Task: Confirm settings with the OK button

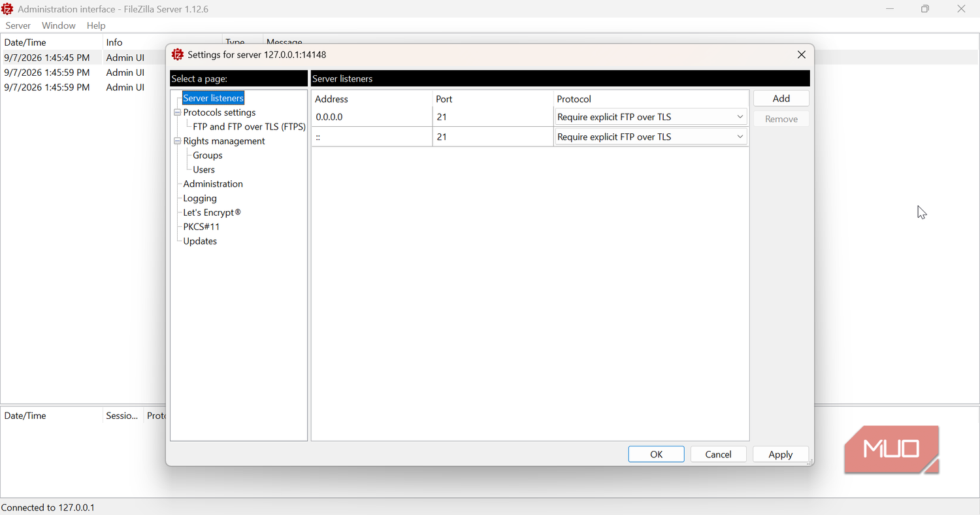Action: point(657,454)
